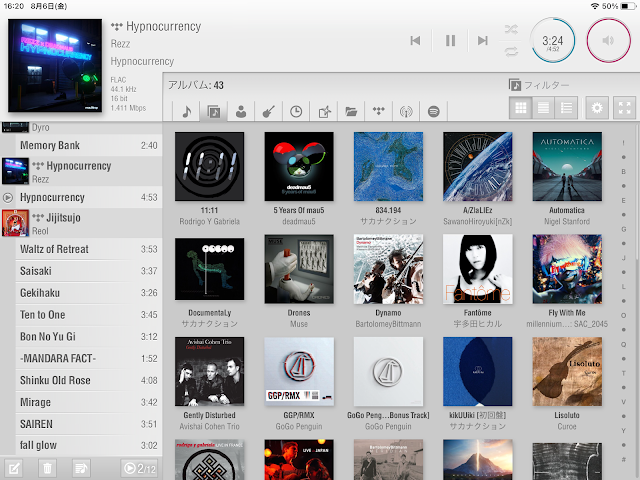Play Bon No Yu Gi in the queue

(x=89, y=336)
